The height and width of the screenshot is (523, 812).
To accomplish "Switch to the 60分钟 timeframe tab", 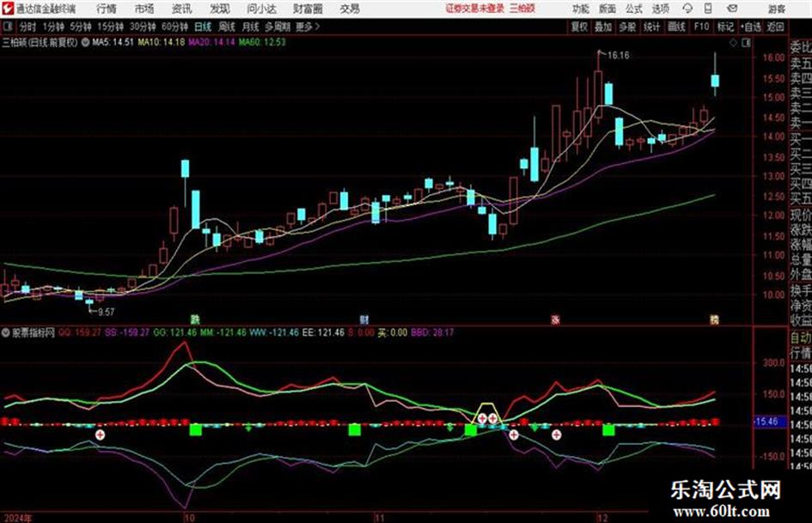I will (x=175, y=27).
